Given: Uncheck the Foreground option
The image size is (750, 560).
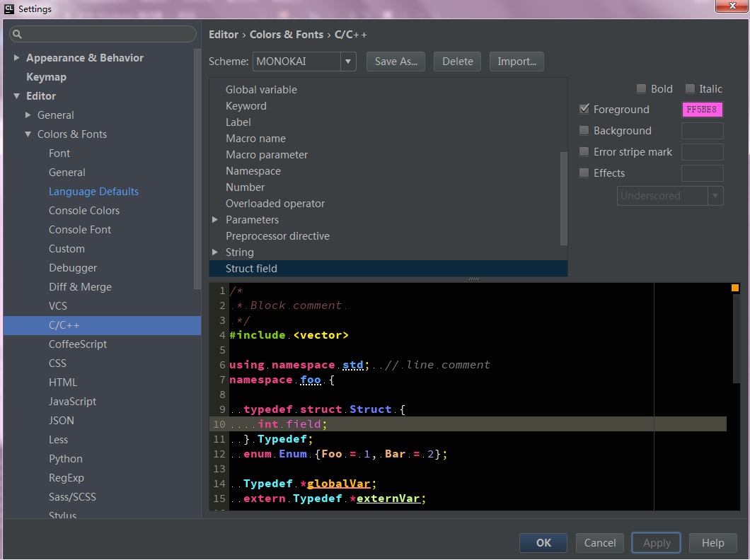Looking at the screenshot, I should pyautogui.click(x=584, y=109).
